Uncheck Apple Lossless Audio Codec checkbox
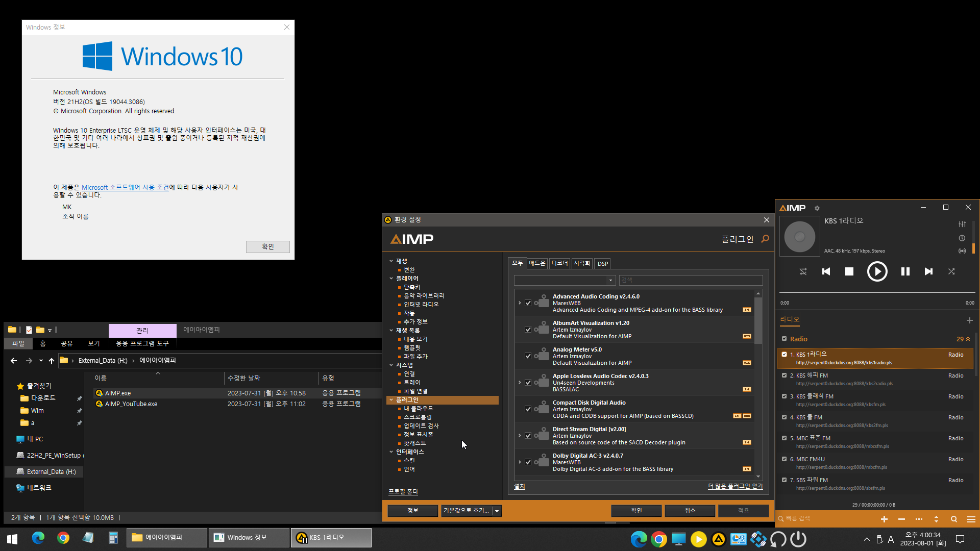 (x=528, y=383)
